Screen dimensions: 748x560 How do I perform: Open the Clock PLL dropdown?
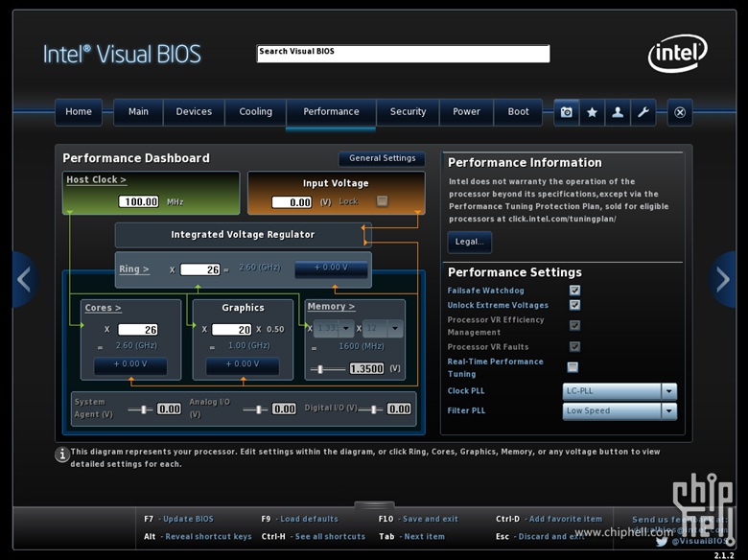pos(619,391)
